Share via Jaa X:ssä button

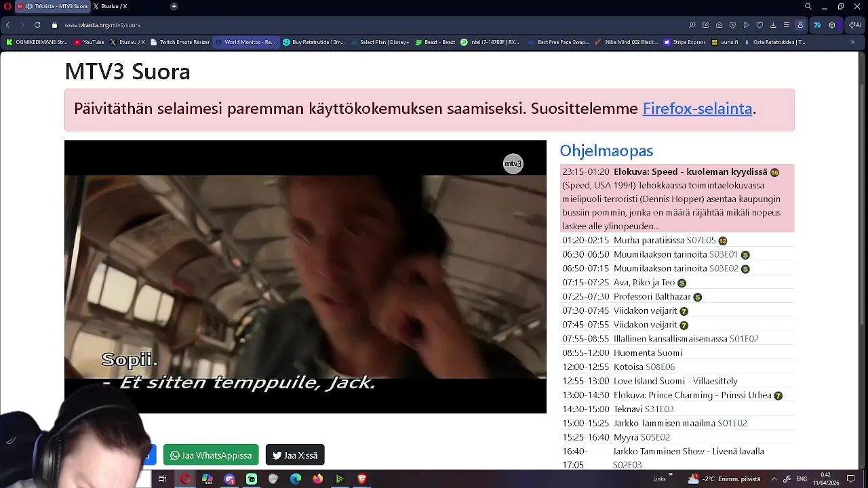[x=295, y=455]
